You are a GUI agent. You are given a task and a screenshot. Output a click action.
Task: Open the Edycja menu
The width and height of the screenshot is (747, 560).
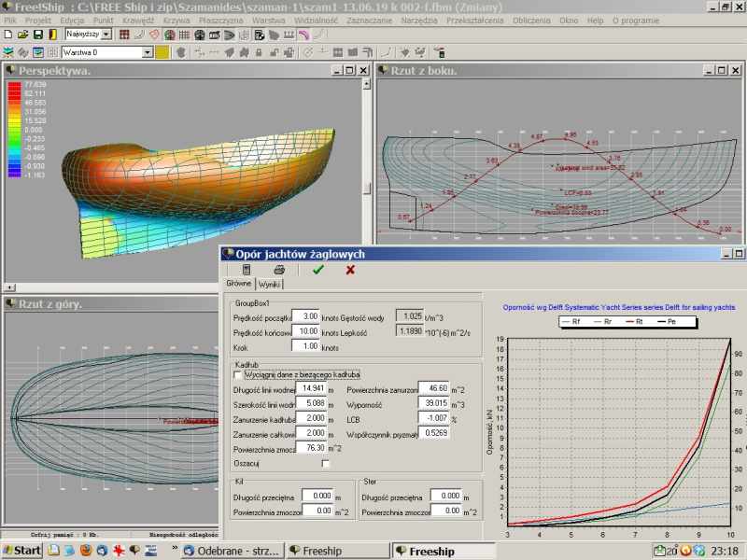click(x=72, y=21)
